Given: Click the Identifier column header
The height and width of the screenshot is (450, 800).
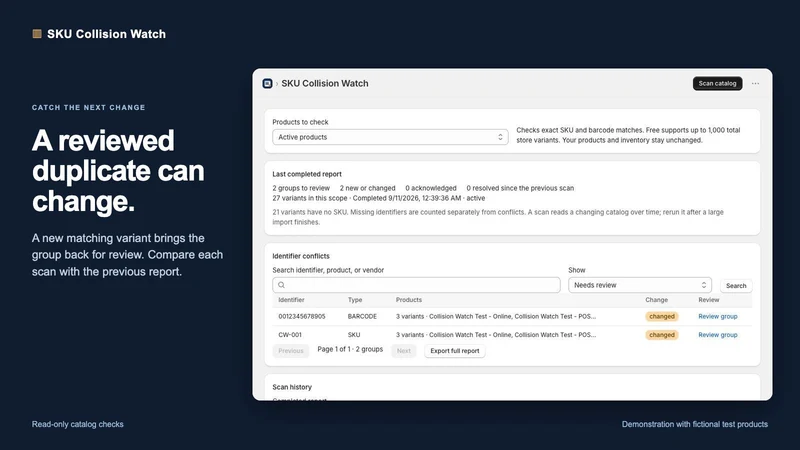Looking at the screenshot, I should tap(291, 300).
